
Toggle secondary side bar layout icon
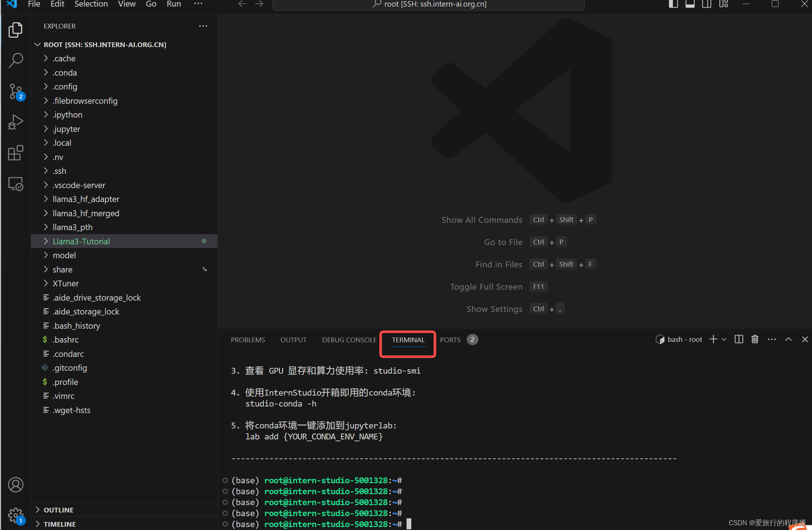tap(707, 4)
